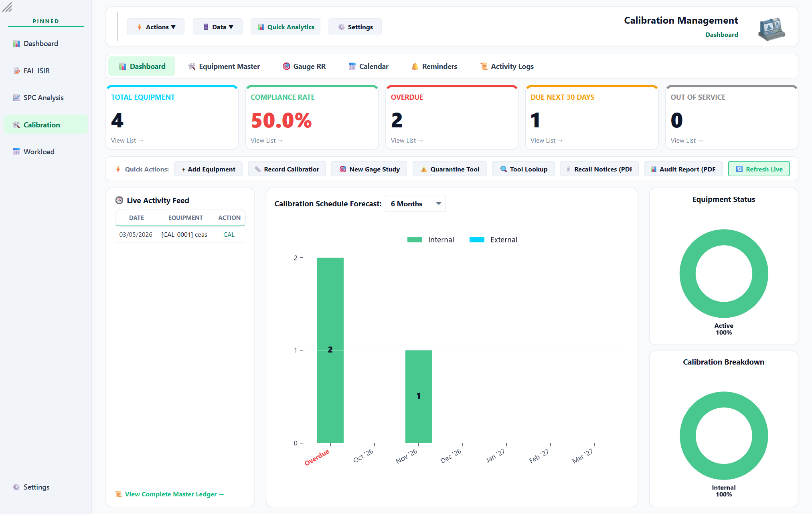Click the 03/05/2026 date cell
The image size is (812, 514).
pyautogui.click(x=136, y=235)
